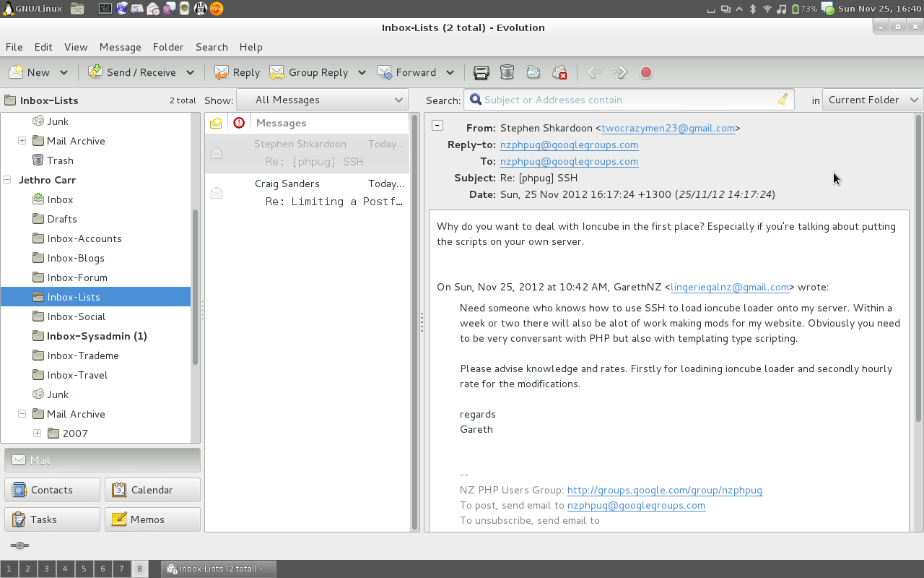
Task: Click the Not Junk toolbar icon
Action: pyautogui.click(x=559, y=72)
